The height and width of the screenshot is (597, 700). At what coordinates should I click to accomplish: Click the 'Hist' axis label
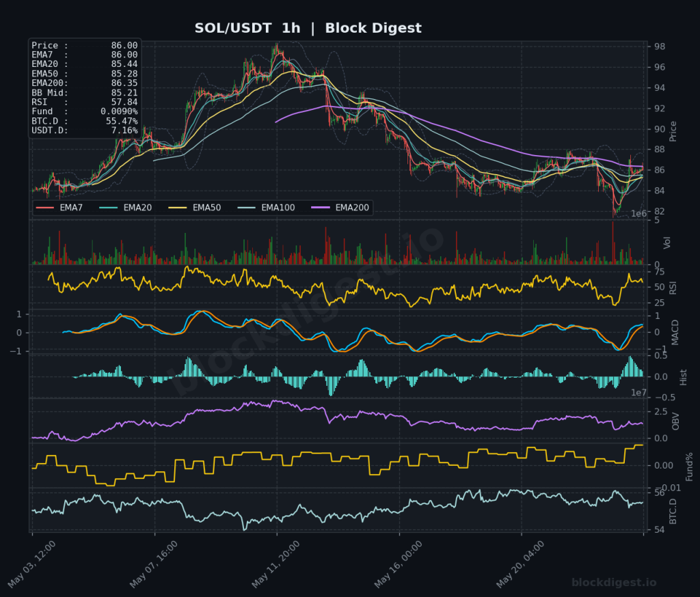683,378
